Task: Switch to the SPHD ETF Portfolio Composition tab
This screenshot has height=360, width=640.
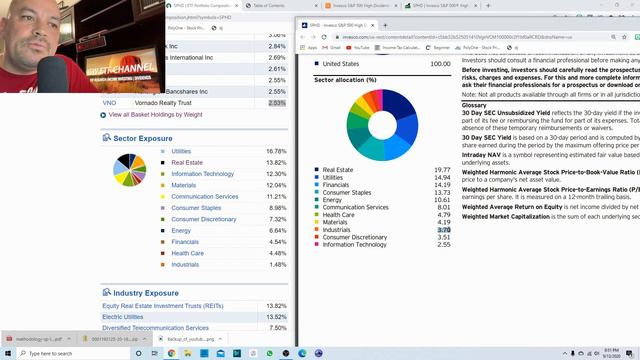Action: tap(202, 6)
